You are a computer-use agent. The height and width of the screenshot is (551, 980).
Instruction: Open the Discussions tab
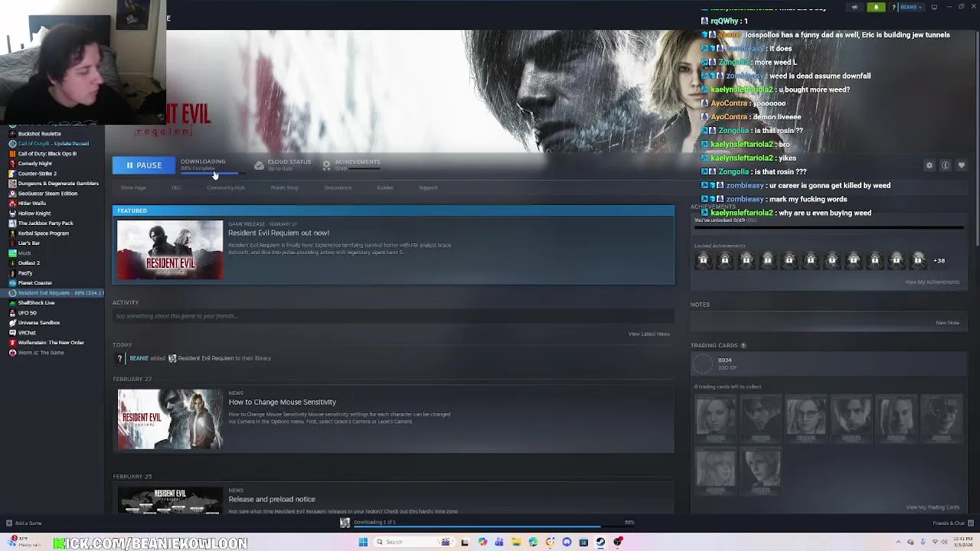(x=338, y=187)
